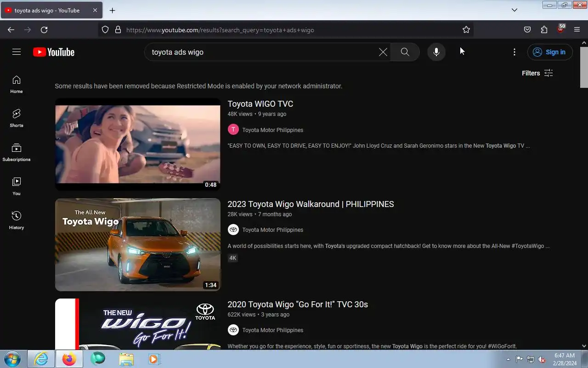Open Subscriptions from the sidebar

click(x=17, y=152)
